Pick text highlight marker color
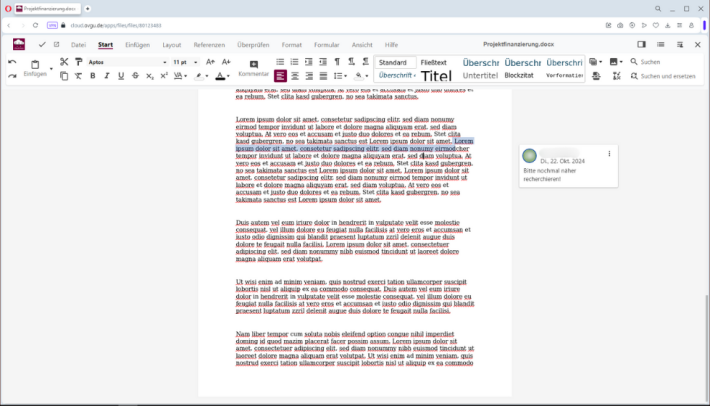 (199, 76)
